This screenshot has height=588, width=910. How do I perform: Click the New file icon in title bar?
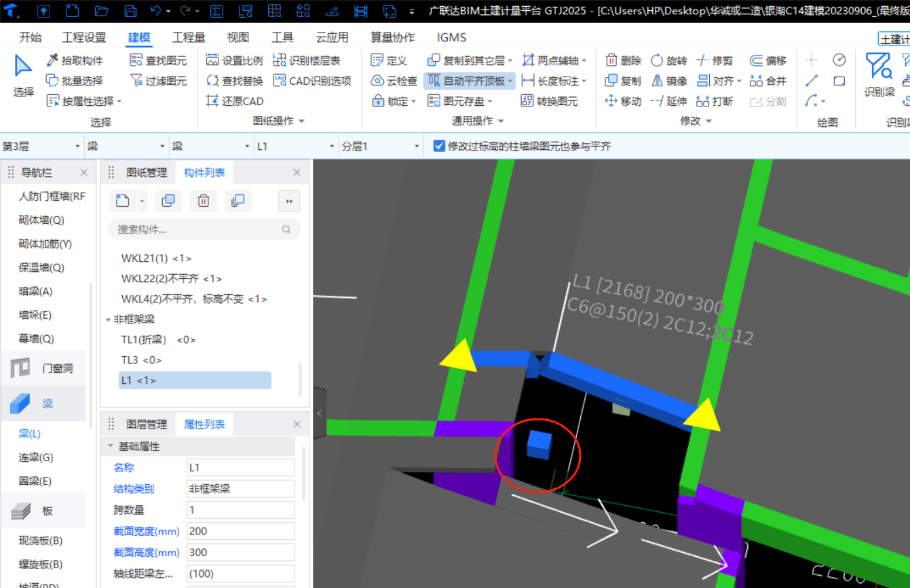click(72, 11)
